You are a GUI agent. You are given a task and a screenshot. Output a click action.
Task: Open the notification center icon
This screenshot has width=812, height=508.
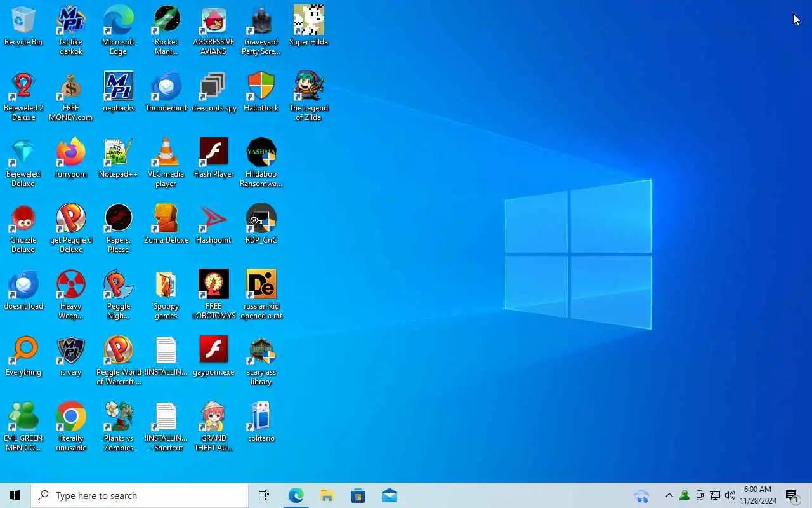[792, 495]
